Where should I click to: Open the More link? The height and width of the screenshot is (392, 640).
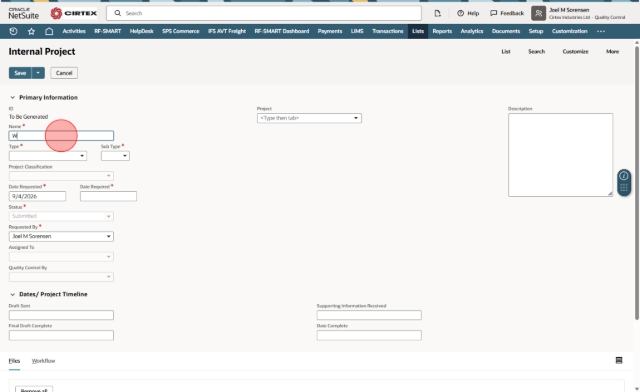click(612, 51)
